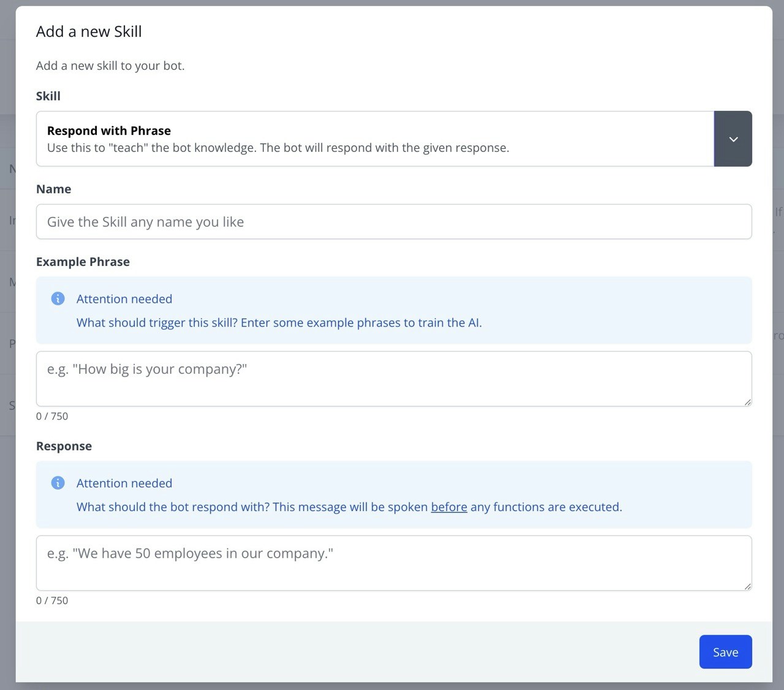
Task: Click the 'Example Phrase' label
Action: pos(83,262)
